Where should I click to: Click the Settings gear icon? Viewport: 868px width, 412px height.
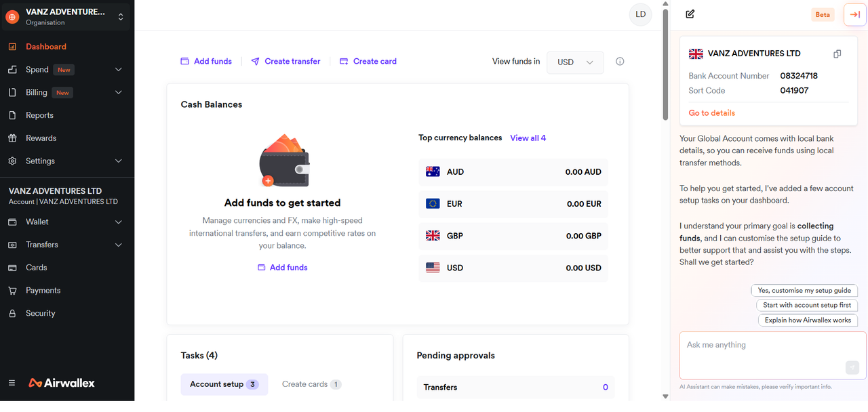[12, 161]
